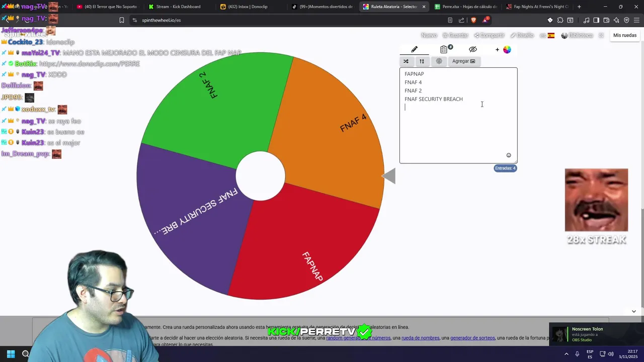This screenshot has height=362, width=644.
Task: Click inside the wheel entries text area
Action: click(458, 116)
